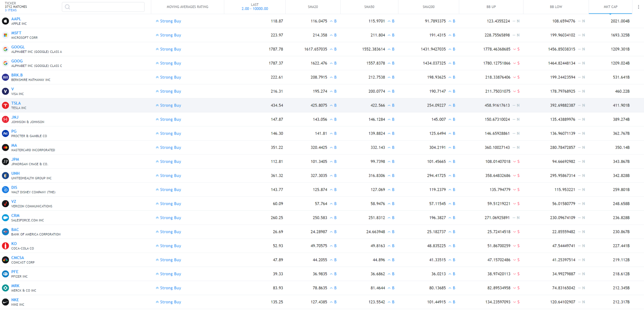Screen dimensions: 644x310
Task: Click the Apple logo icon
Action: pyautogui.click(x=5, y=21)
